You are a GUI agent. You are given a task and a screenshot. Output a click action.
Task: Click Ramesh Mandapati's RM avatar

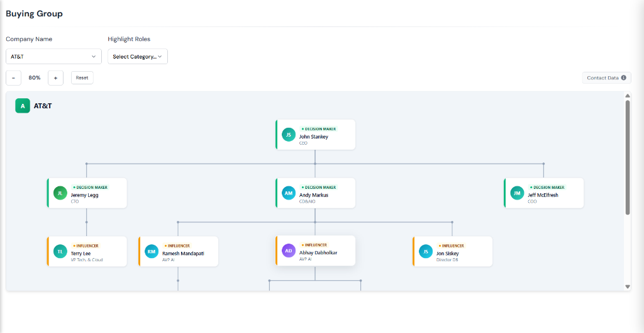pyautogui.click(x=152, y=251)
